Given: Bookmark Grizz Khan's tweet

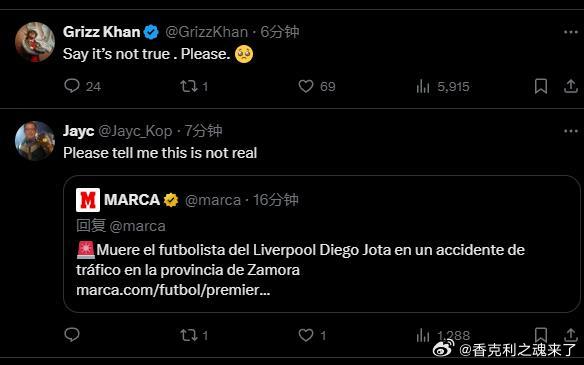Looking at the screenshot, I should (540, 86).
